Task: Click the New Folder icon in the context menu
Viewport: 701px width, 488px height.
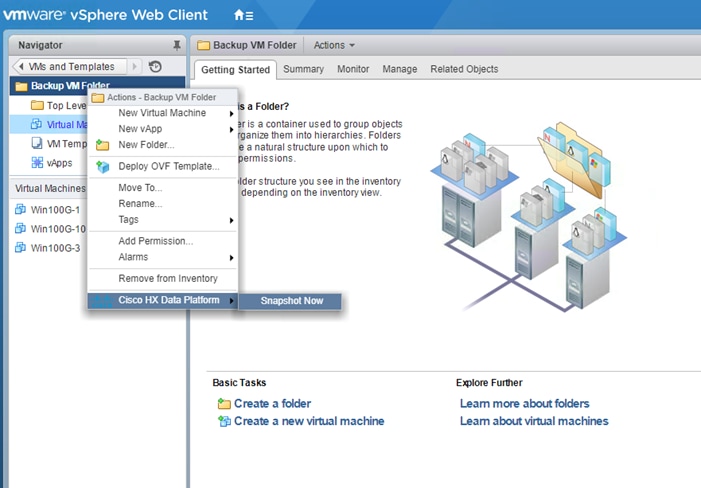Action: [x=102, y=145]
